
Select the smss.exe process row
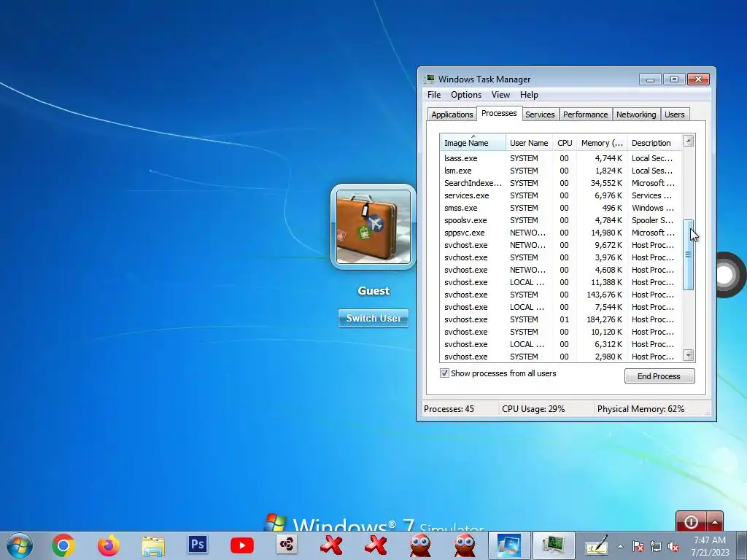pos(561,208)
